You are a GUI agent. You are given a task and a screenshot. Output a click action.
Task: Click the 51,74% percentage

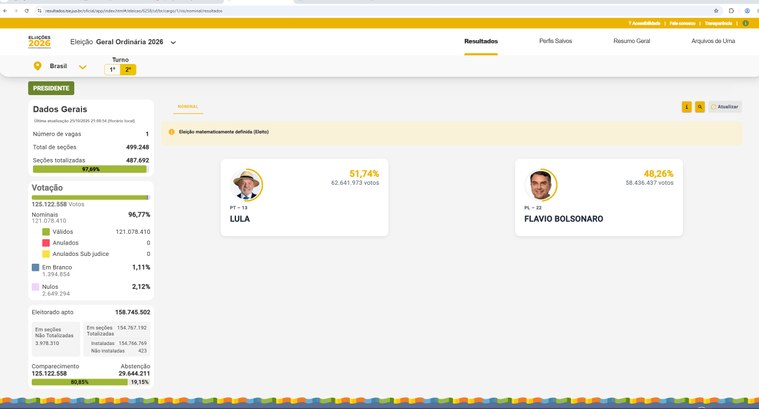click(x=364, y=174)
